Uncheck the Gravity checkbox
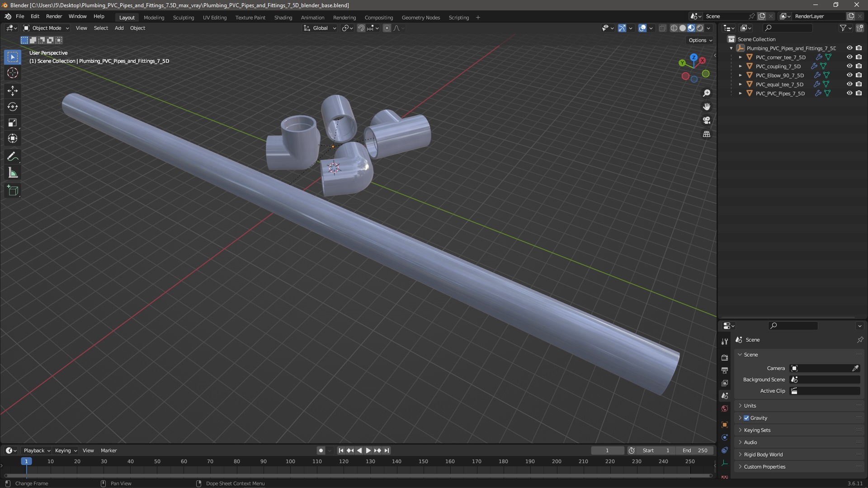This screenshot has width=868, height=488. point(746,418)
